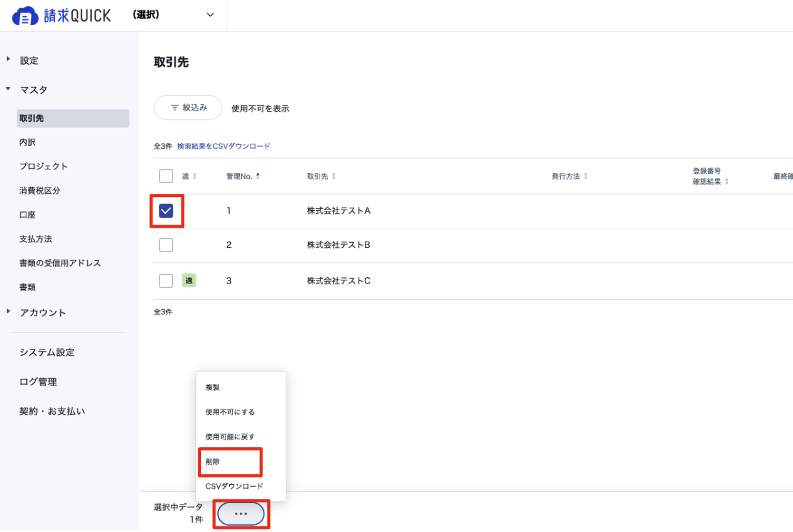Screen dimensions: 793x532
Task: Open 口座 in the sidebar
Action: pyautogui.click(x=28, y=215)
